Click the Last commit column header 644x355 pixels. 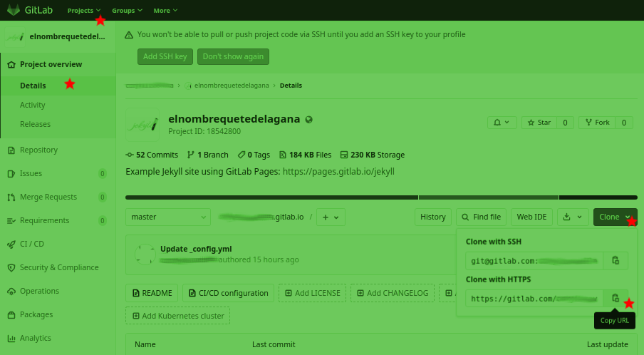click(274, 344)
